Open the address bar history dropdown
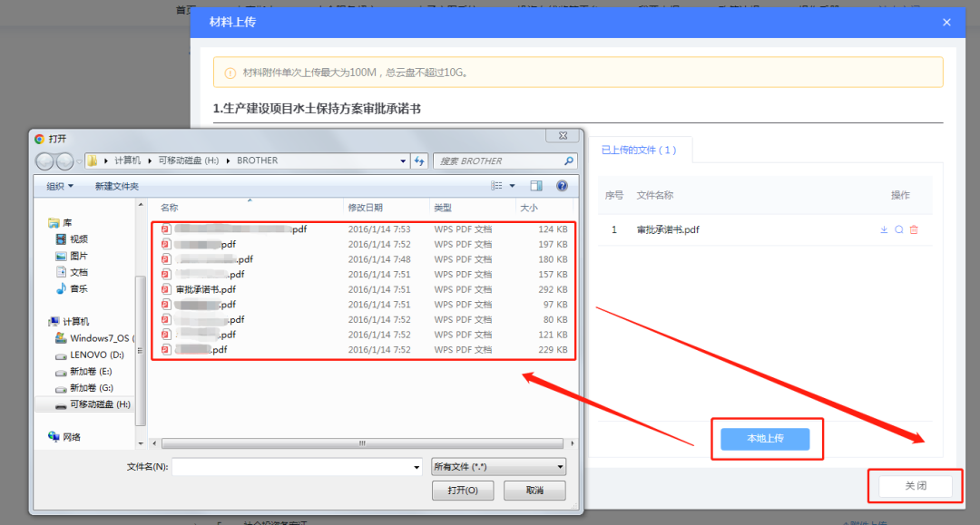 [403, 161]
